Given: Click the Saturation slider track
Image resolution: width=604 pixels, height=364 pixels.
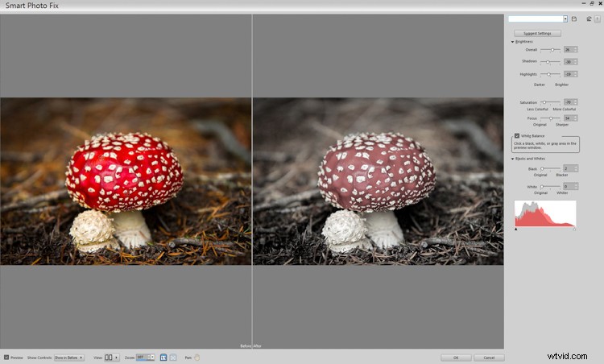Looking at the screenshot, I should coord(550,102).
